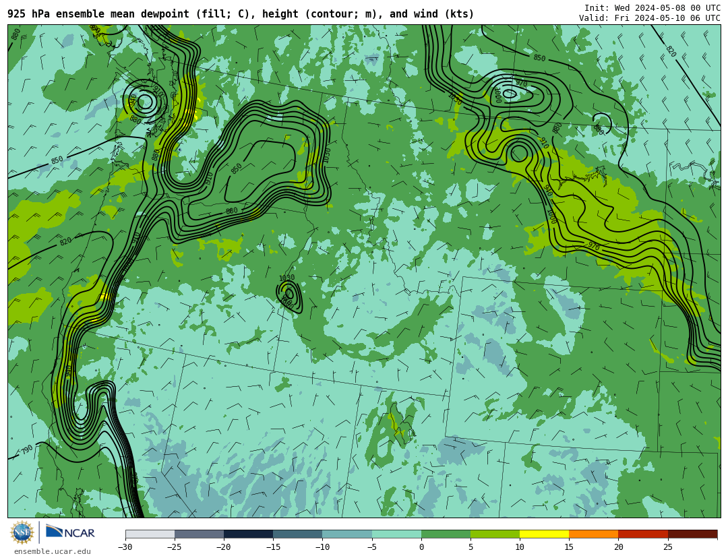Click the colorbar label '0'
Viewport: 728px width, 560px height.
point(421,547)
